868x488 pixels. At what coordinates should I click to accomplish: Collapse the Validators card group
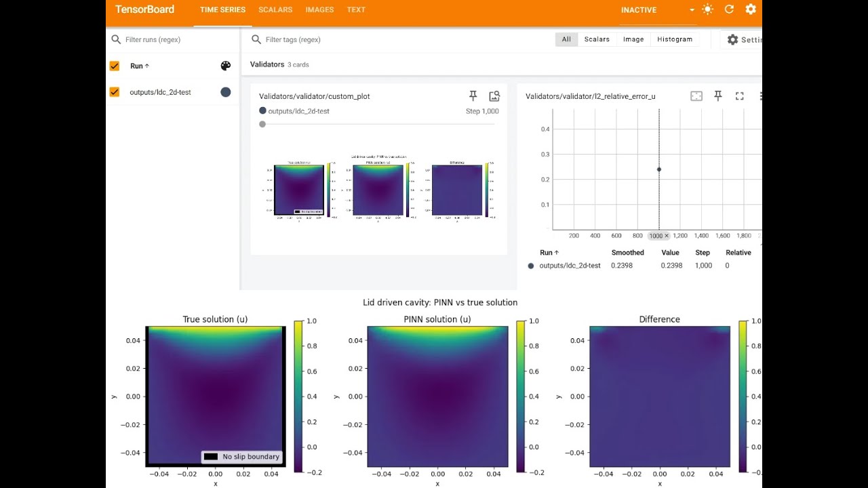tap(279, 64)
